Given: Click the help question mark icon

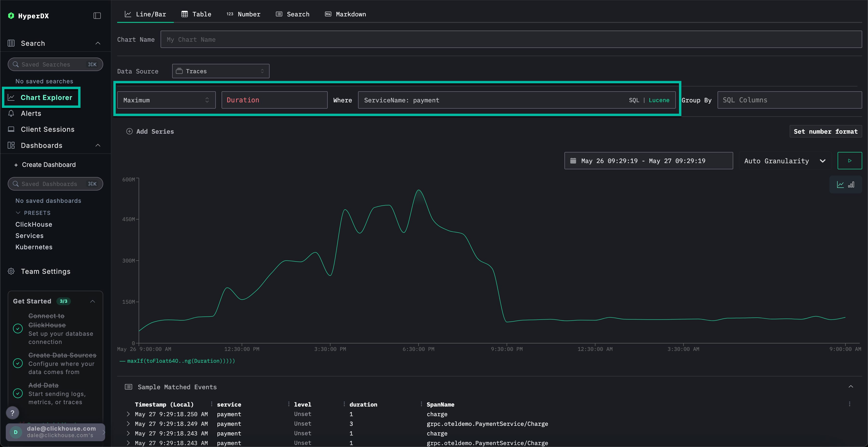Looking at the screenshot, I should 13,413.
